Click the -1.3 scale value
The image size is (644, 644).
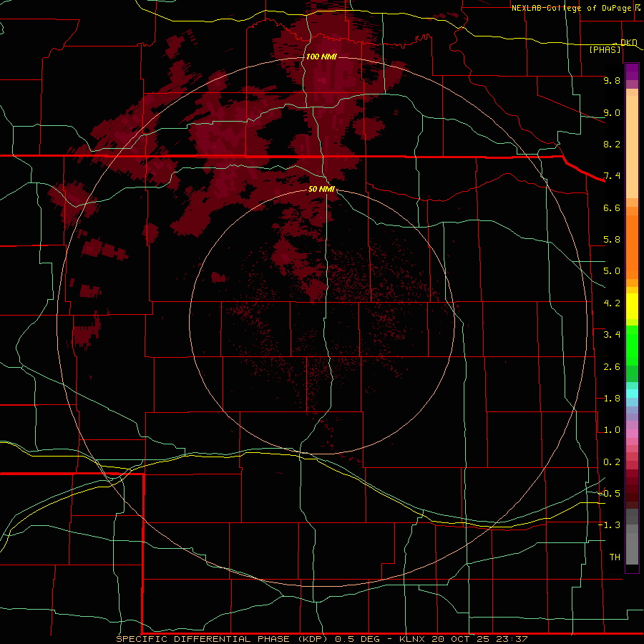(x=610, y=525)
